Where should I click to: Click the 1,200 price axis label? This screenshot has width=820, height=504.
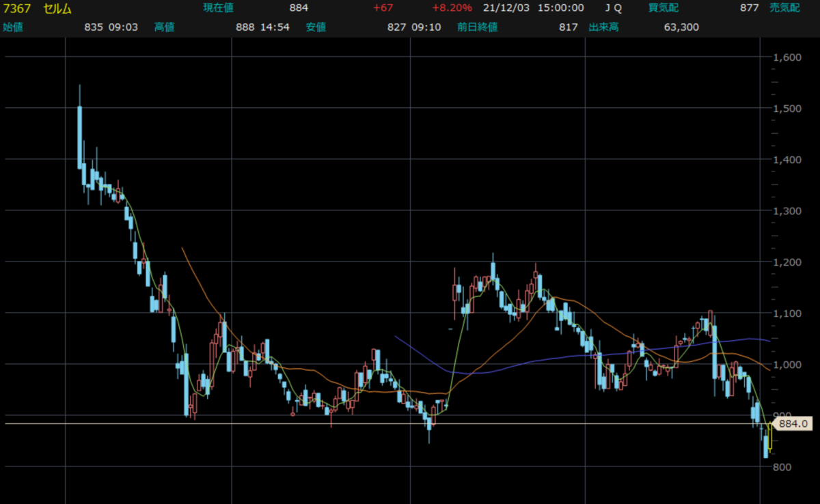click(788, 262)
